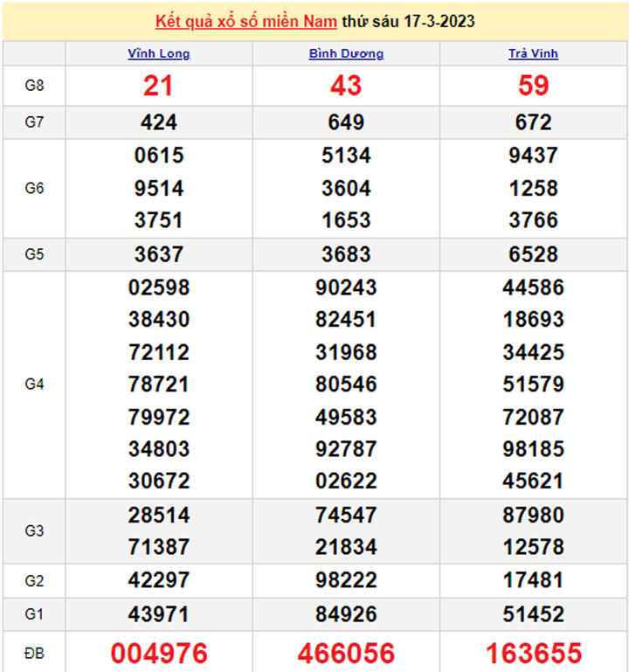Open the Trà Vinh province link
Viewport: 629px width, 672px height.
pyautogui.click(x=533, y=53)
